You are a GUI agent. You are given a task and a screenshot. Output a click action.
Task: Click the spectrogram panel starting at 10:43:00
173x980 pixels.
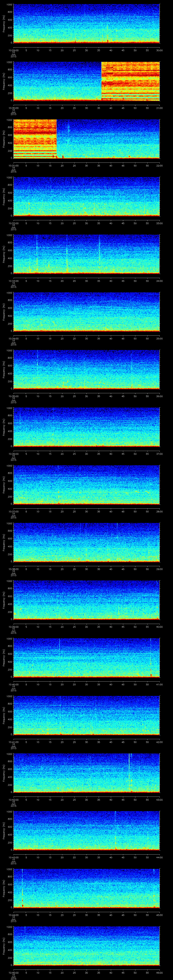coord(86,831)
